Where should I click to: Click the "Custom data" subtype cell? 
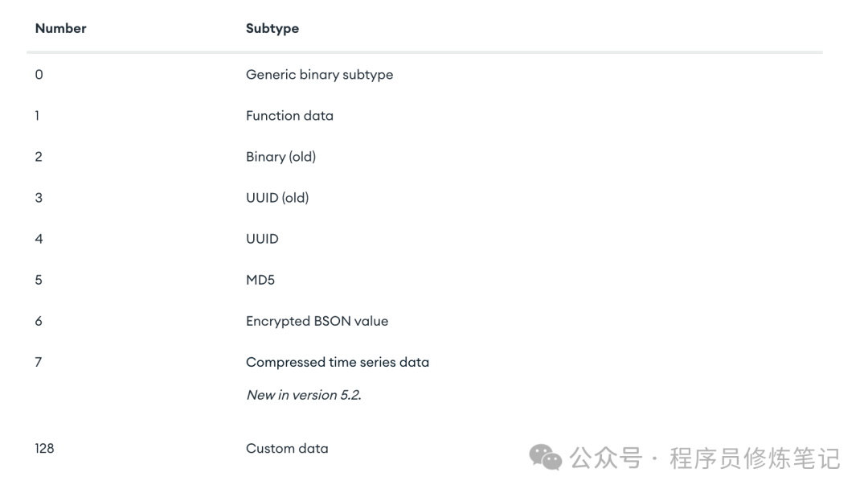(x=287, y=449)
